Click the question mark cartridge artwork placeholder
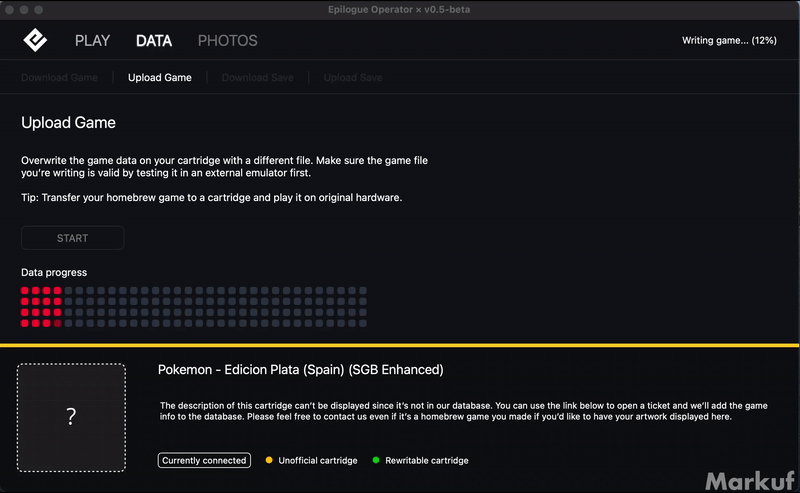The height and width of the screenshot is (493, 800). click(x=71, y=417)
